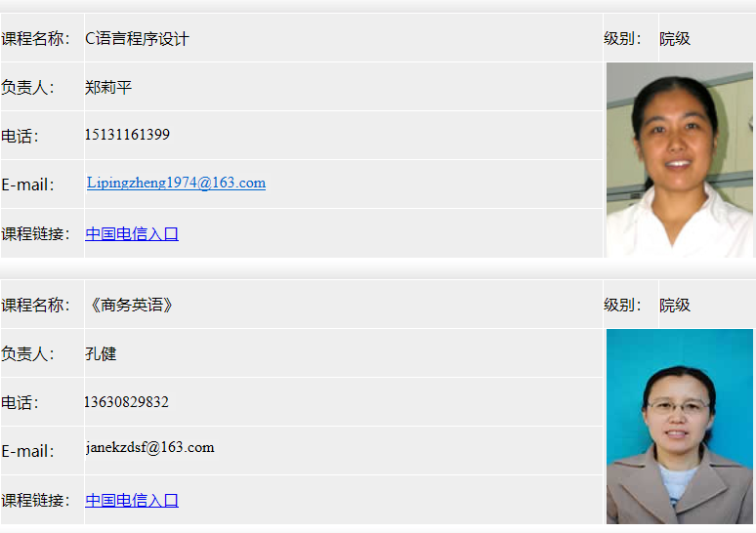Select the course title C语言程序设计
Screen dimensions: 756x533
click(137, 38)
